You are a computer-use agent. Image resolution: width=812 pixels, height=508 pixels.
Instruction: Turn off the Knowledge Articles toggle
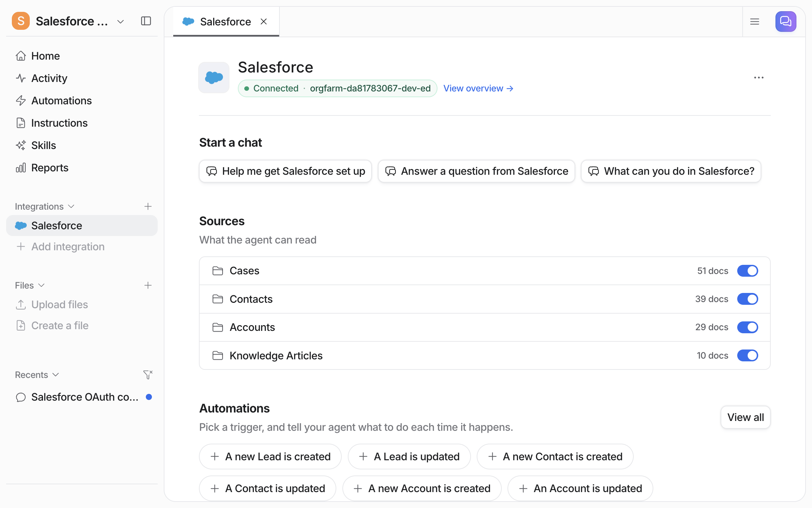[x=747, y=356]
